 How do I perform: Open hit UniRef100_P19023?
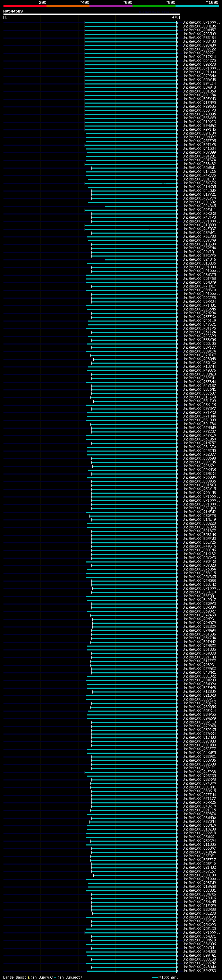(x=199, y=122)
